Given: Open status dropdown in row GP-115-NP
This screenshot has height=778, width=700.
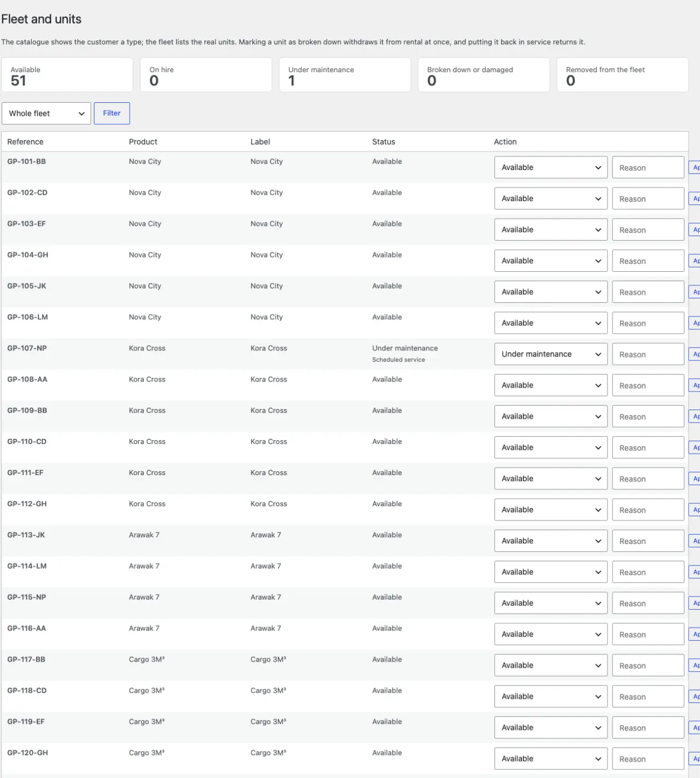Looking at the screenshot, I should (551, 604).
